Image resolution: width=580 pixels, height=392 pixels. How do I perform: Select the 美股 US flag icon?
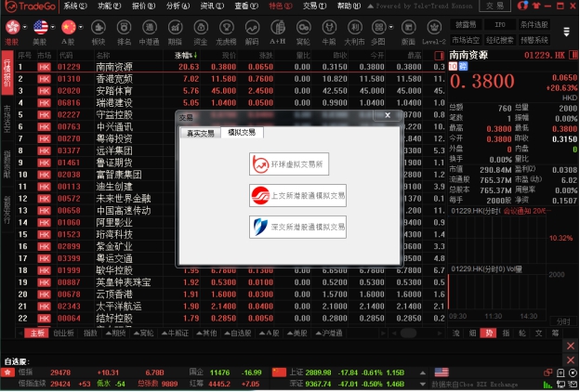click(40, 31)
